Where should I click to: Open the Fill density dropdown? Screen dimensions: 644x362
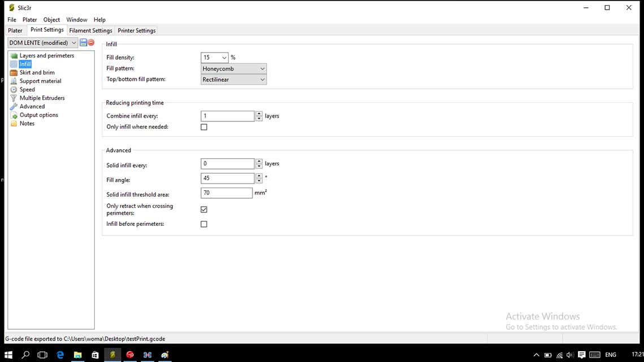pyautogui.click(x=224, y=58)
